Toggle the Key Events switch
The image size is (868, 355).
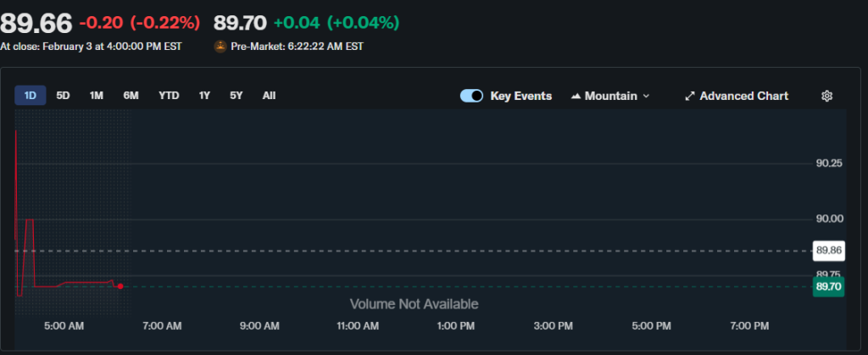(x=471, y=97)
